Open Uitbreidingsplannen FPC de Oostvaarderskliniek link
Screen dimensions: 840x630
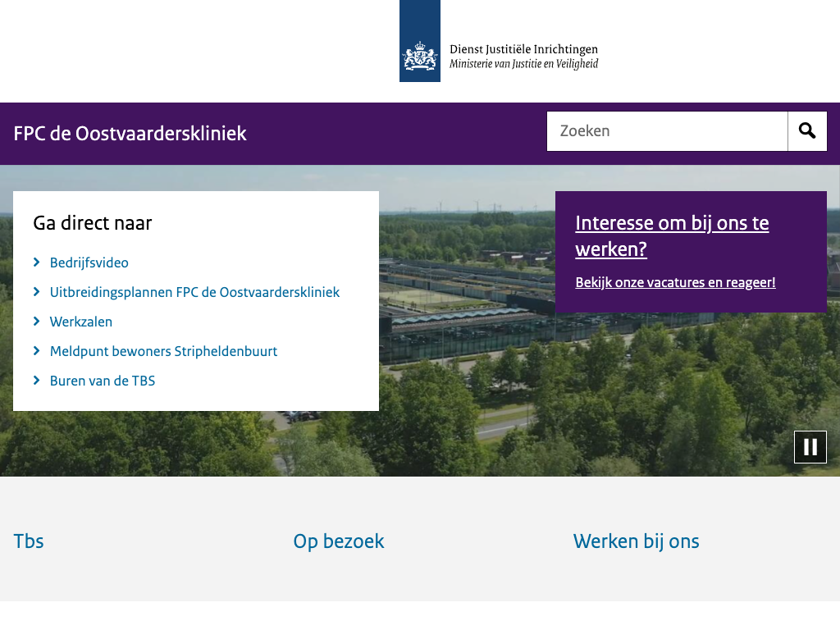point(194,292)
